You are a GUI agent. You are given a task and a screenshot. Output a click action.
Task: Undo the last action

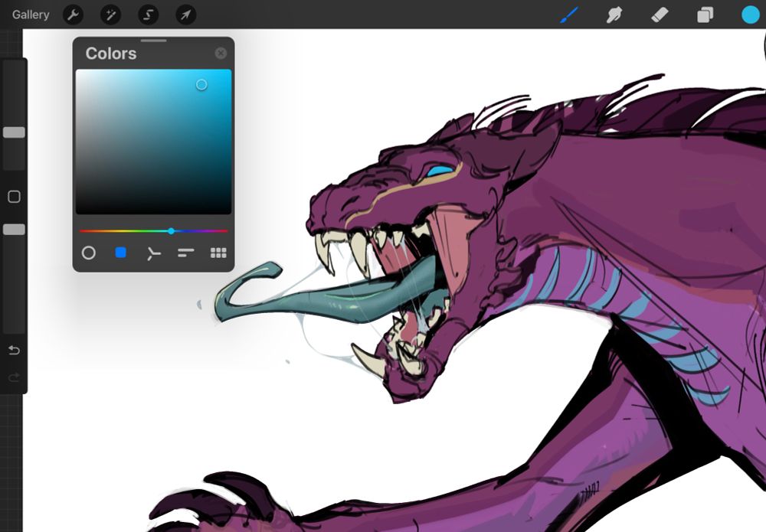click(x=14, y=350)
